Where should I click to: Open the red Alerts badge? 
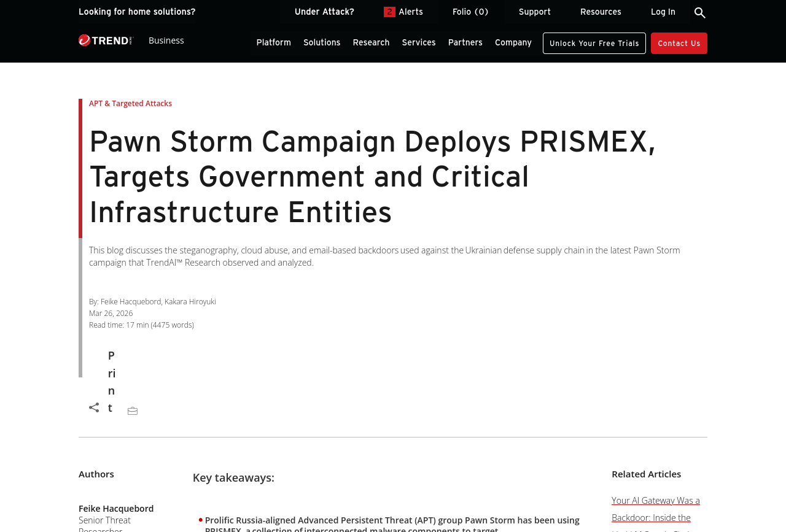(x=389, y=12)
